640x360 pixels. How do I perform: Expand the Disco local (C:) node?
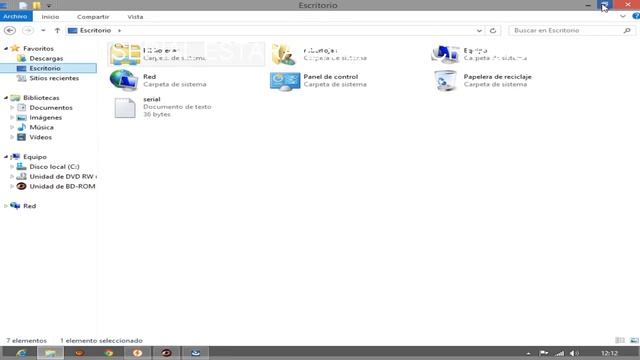[12, 167]
